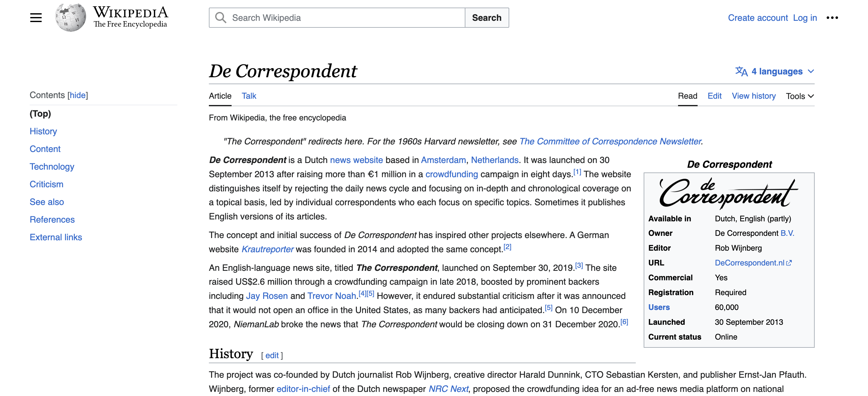
Task: Open the Netherlands link
Action: [x=494, y=160]
